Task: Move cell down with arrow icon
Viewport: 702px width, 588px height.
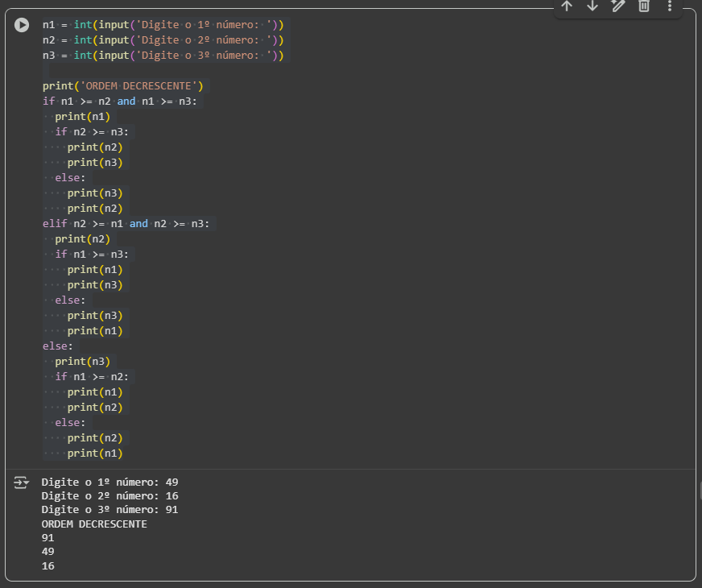Action: tap(593, 6)
